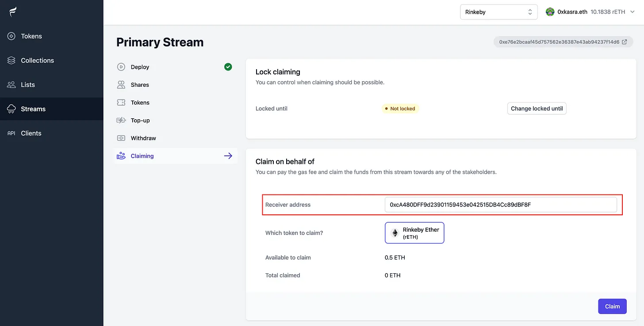644x326 pixels.
Task: Click the 0xkasra.eth account name
Action: 572,12
